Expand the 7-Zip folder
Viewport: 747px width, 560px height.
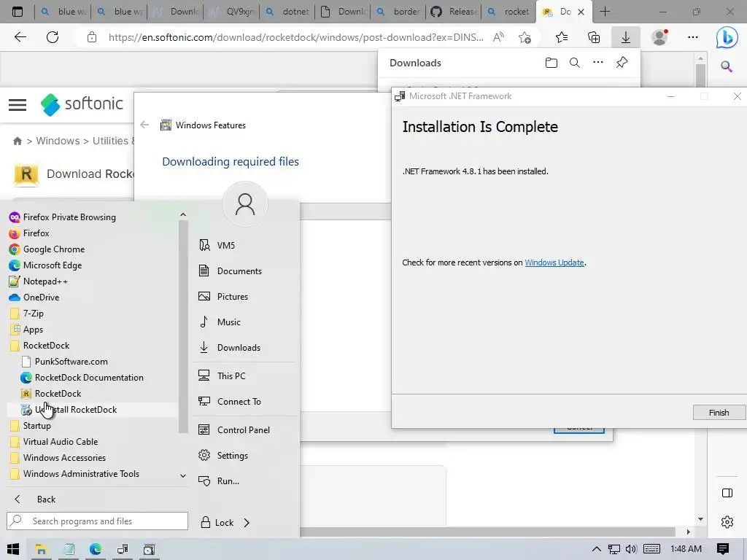[26, 314]
